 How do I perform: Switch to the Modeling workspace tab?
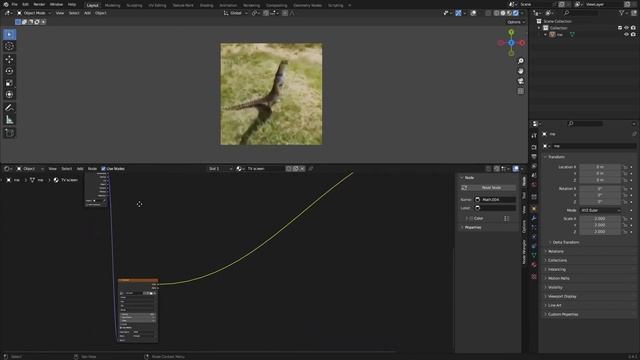coord(113,5)
